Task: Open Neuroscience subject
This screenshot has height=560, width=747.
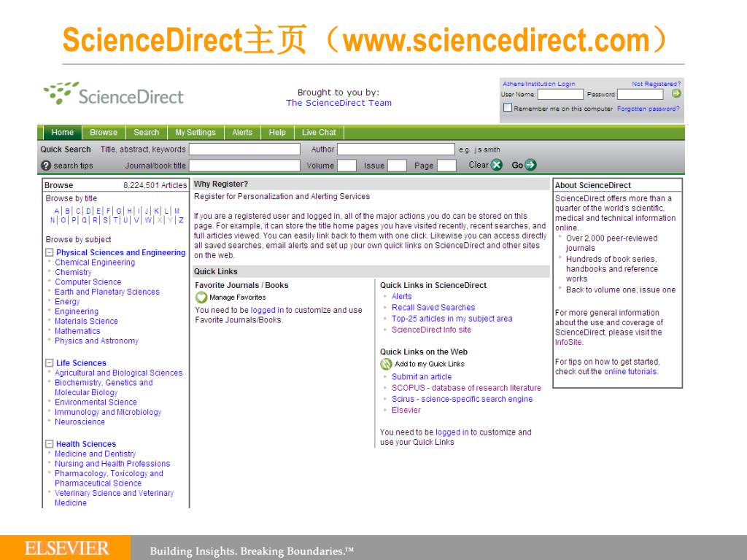Action: click(x=80, y=422)
